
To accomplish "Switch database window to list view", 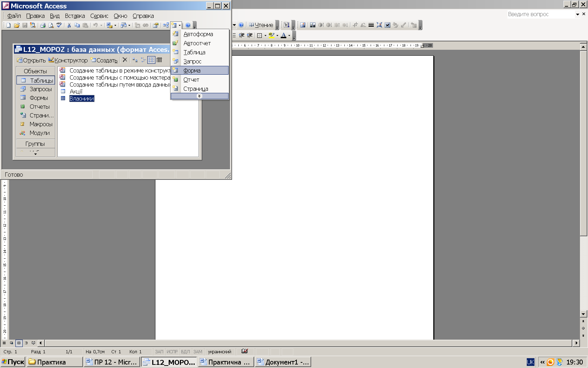I will click(x=151, y=60).
